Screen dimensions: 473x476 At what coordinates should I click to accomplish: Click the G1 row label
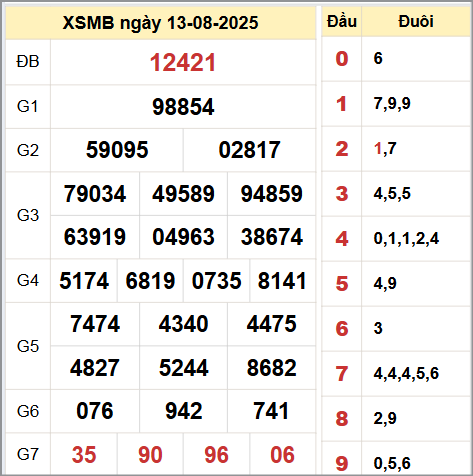click(x=28, y=107)
